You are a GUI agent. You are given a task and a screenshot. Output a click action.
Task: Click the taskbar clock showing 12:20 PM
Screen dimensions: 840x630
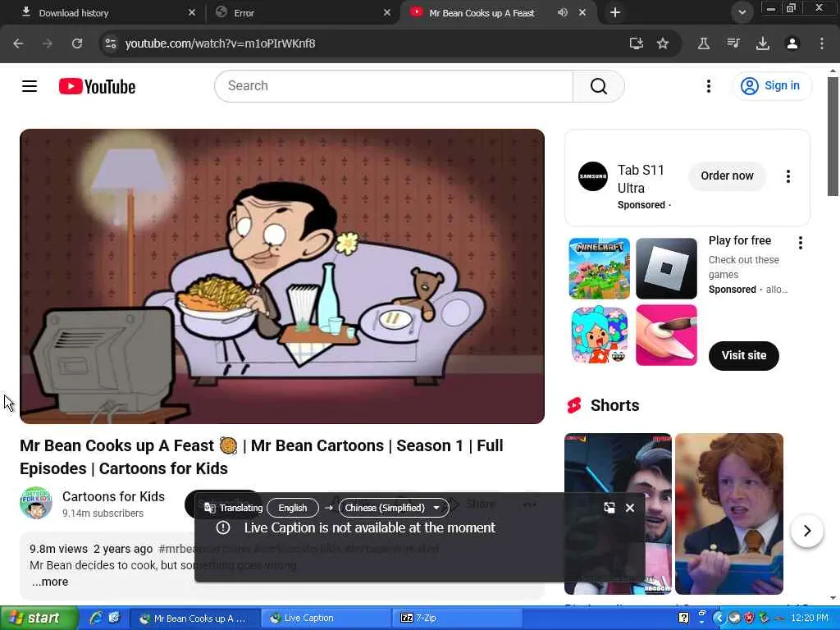[x=810, y=619]
